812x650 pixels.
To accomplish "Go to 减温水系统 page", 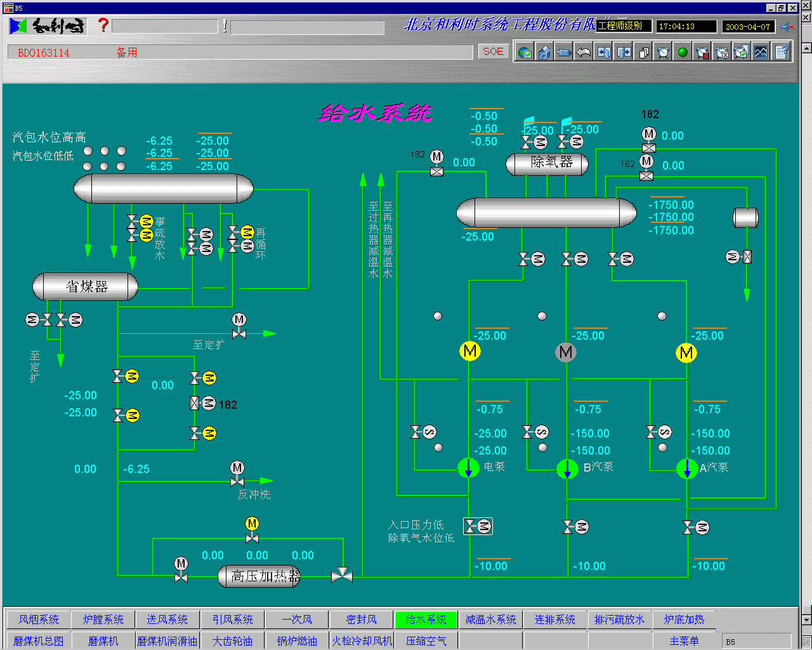I will click(x=490, y=620).
